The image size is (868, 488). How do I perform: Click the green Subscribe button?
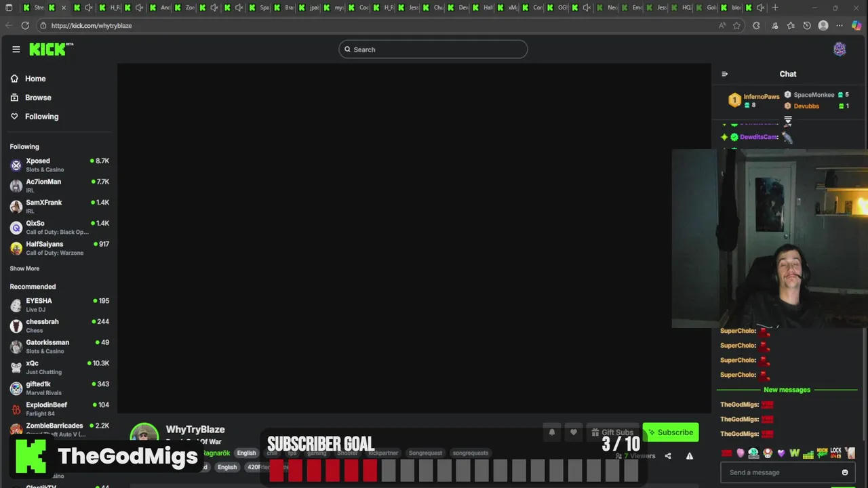pyautogui.click(x=671, y=432)
